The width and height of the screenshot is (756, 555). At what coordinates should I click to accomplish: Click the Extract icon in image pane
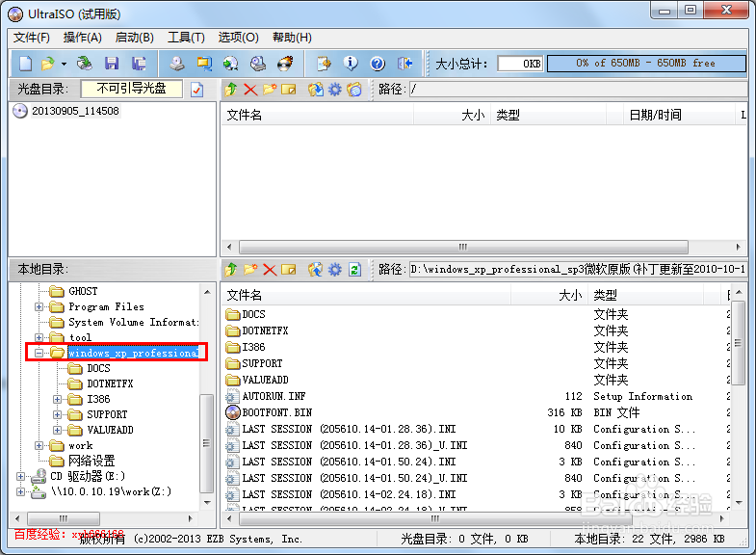click(x=315, y=90)
